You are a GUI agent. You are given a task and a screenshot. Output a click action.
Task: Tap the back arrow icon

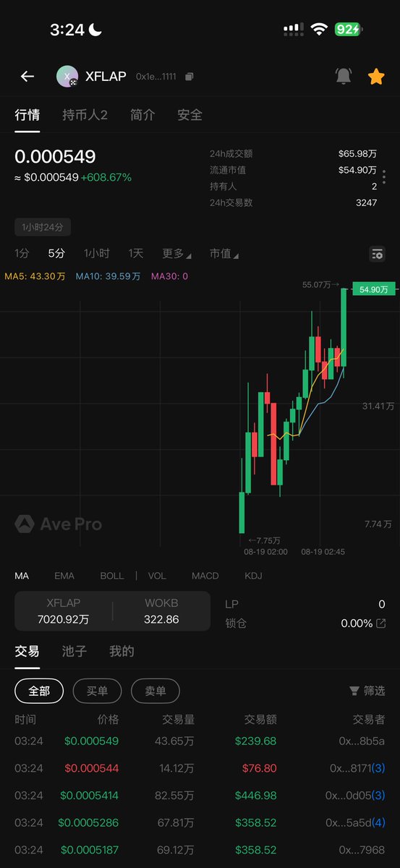click(x=27, y=77)
